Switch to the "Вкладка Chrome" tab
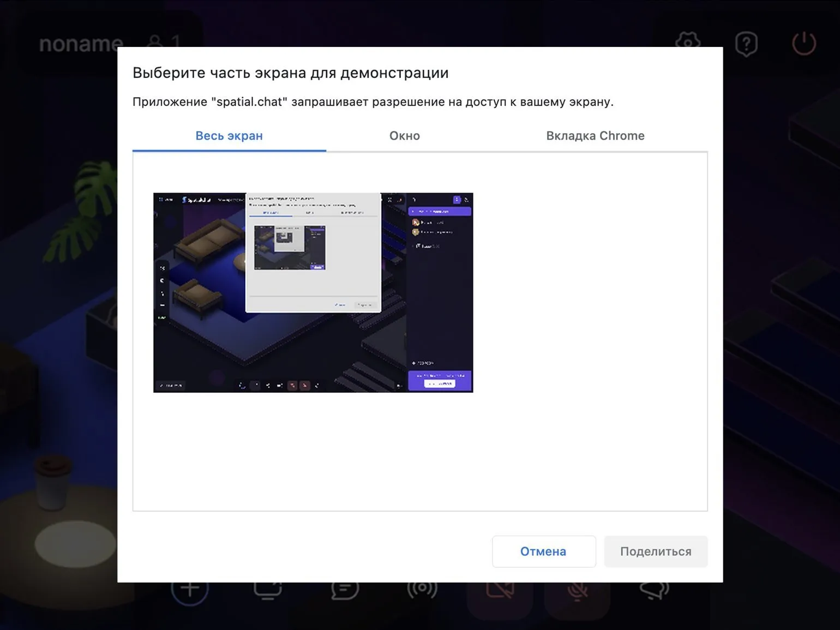This screenshot has width=840, height=630. (595, 136)
